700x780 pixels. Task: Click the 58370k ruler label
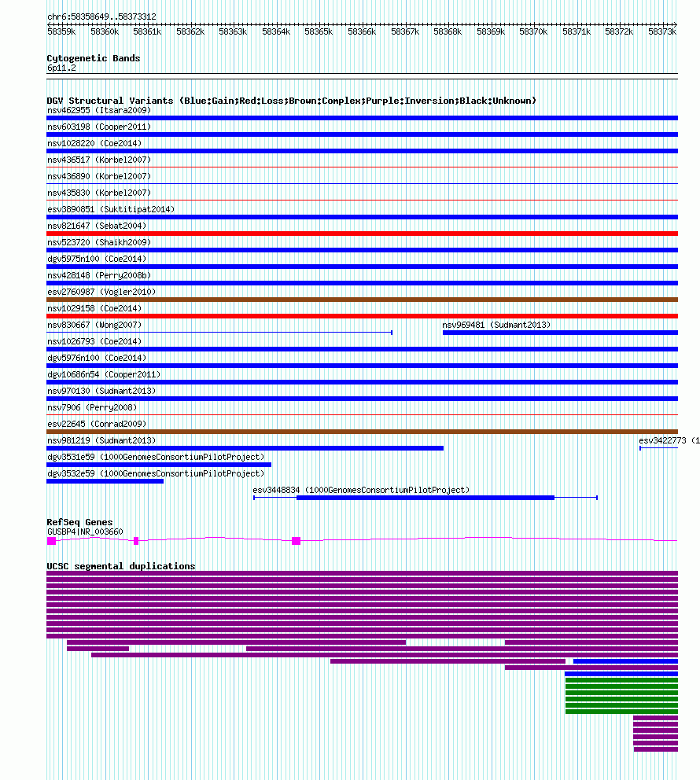pos(533,31)
